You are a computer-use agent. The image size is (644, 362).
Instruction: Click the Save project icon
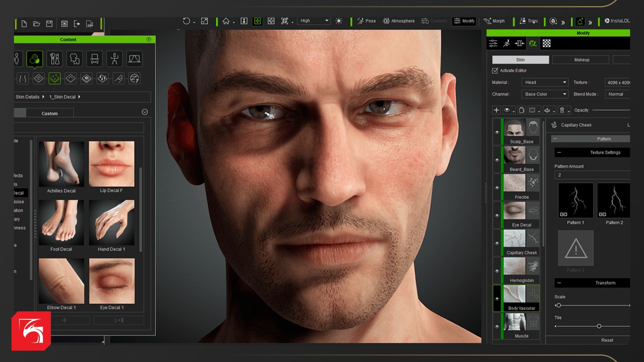tap(49, 24)
